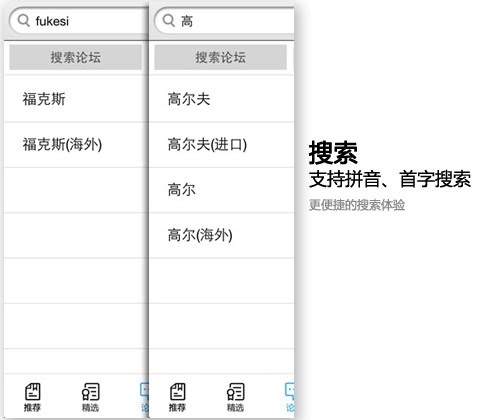Click the bold 搜索 title
This screenshot has width=500, height=420.
pyautogui.click(x=333, y=153)
